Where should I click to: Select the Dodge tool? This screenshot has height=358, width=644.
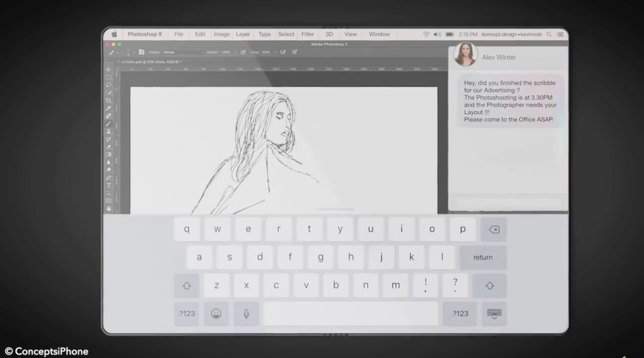click(x=109, y=170)
